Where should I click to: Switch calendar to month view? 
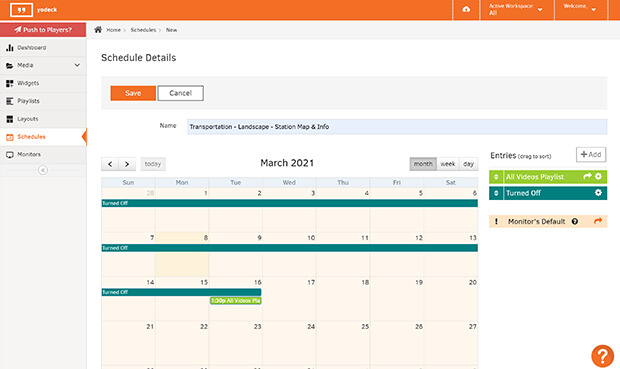(x=423, y=164)
